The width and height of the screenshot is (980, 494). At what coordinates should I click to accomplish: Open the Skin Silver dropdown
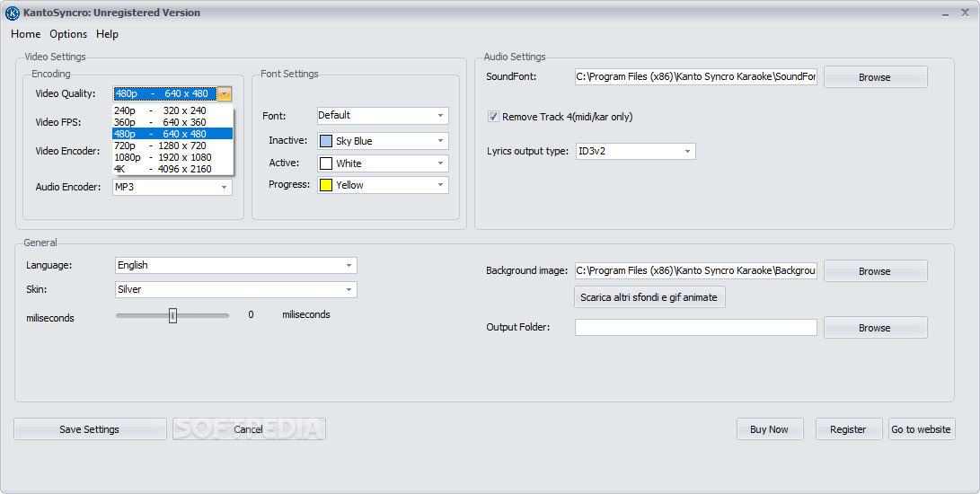click(236, 289)
